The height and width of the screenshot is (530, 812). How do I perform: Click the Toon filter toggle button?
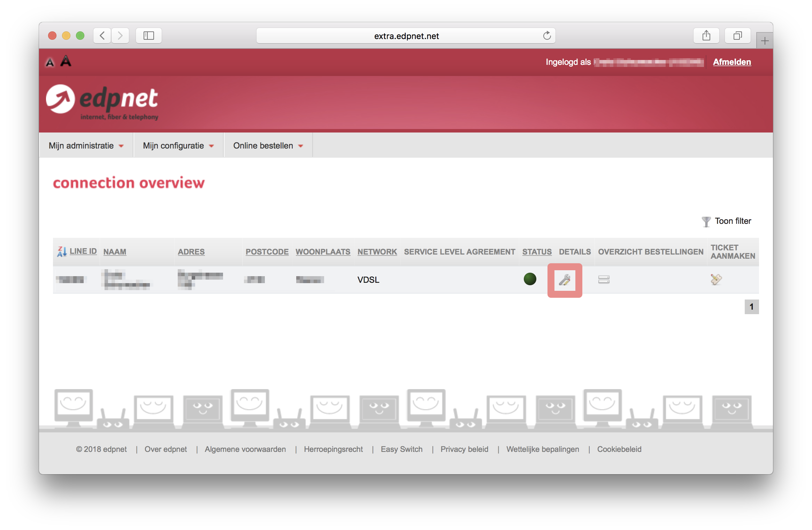(727, 220)
